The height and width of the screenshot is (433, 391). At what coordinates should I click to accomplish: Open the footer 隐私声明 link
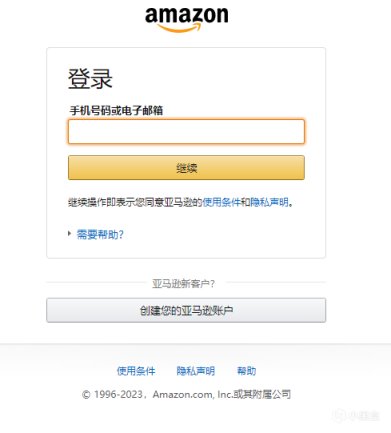[x=196, y=371]
